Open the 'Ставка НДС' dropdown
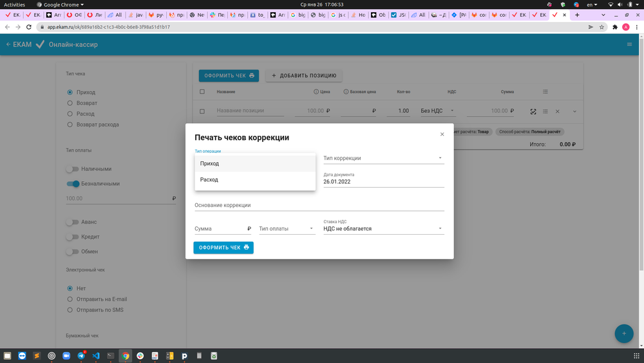This screenshot has height=363, width=644. 383,228
